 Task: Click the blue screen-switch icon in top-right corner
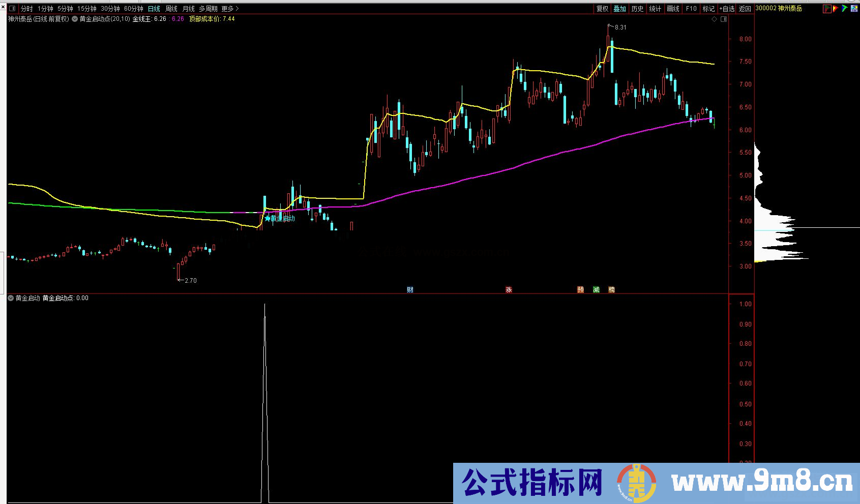tap(853, 9)
